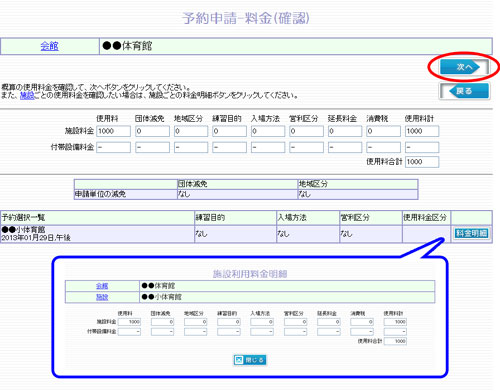Click the なし value under reservation 入場方法
Viewport: 500px width, 391px height.
(x=283, y=234)
